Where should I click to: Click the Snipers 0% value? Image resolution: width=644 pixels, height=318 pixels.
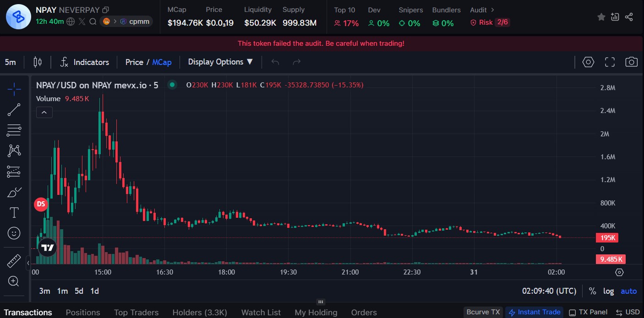pyautogui.click(x=409, y=23)
